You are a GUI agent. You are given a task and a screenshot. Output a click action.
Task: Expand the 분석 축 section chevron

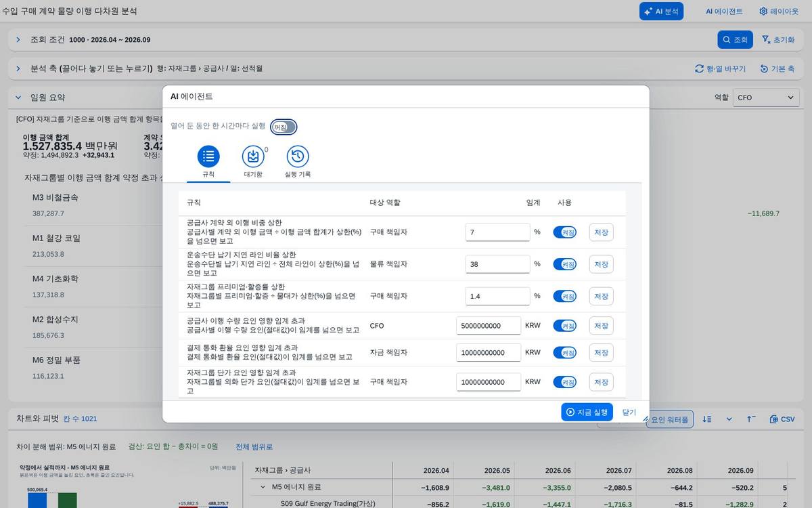(18, 69)
